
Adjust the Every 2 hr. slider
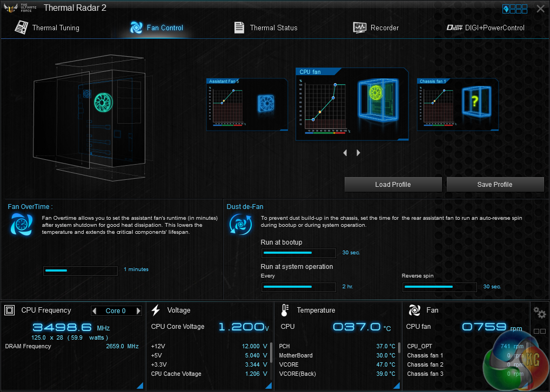pos(298,287)
